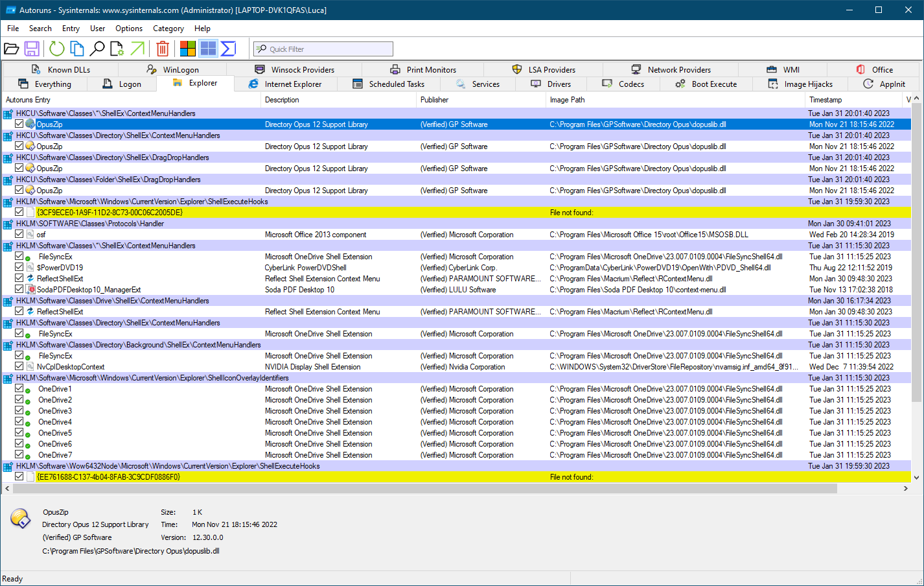Uncheck the OneDrive7 entry checkbox
This screenshot has width=924, height=586.
tap(19, 454)
